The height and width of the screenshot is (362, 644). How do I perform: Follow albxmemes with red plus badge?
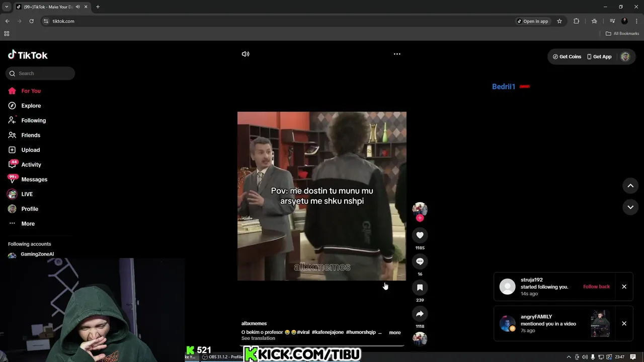pyautogui.click(x=420, y=218)
